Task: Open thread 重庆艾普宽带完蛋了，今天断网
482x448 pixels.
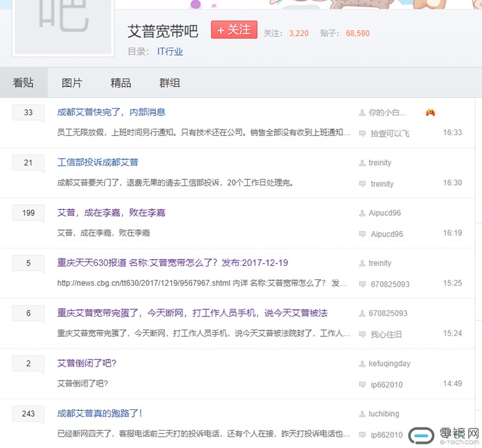Action: (192, 313)
